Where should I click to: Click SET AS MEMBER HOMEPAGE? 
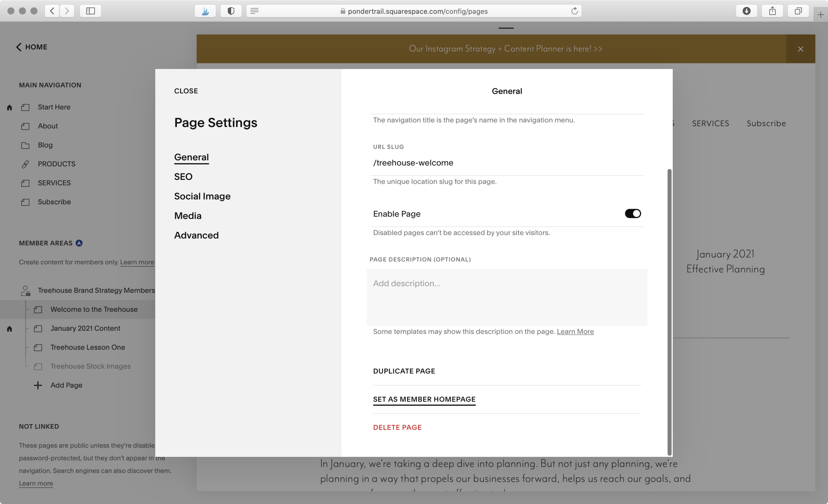coord(424,399)
